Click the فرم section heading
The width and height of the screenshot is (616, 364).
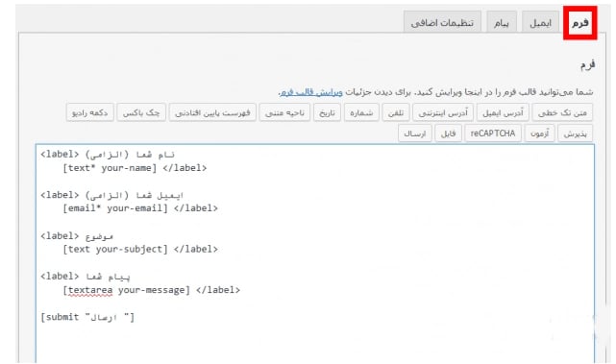tap(588, 65)
